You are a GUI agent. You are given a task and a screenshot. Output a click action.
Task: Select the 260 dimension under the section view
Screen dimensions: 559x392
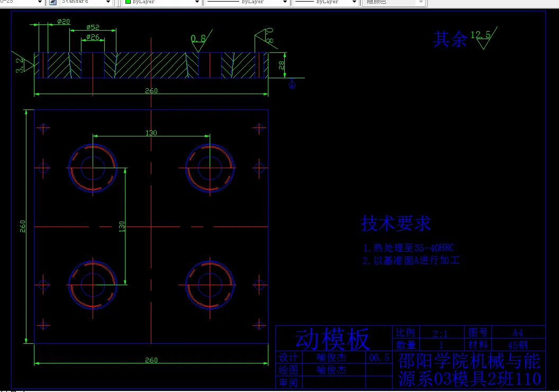(151, 91)
